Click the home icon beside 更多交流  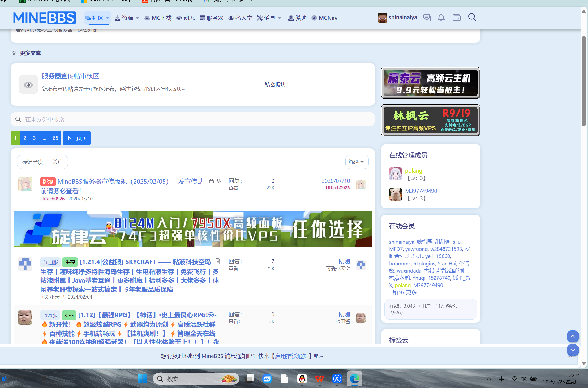click(14, 53)
